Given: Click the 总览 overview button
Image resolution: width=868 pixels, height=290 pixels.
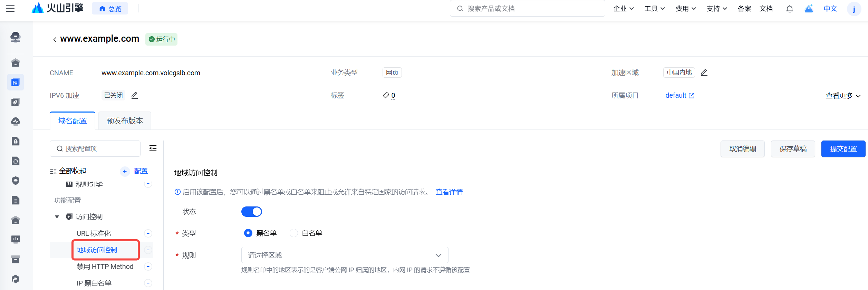Looking at the screenshot, I should 110,9.
